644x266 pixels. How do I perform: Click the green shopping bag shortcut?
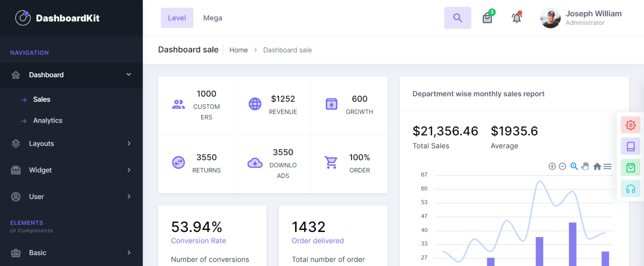coord(630,167)
